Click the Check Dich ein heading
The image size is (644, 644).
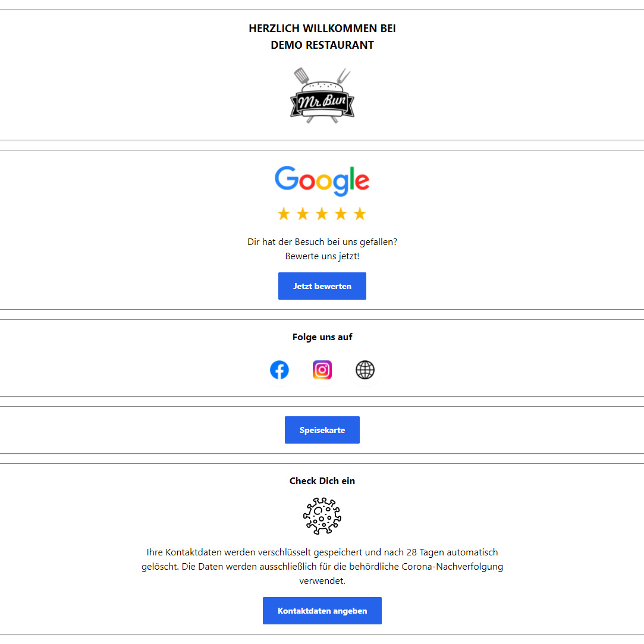[322, 481]
